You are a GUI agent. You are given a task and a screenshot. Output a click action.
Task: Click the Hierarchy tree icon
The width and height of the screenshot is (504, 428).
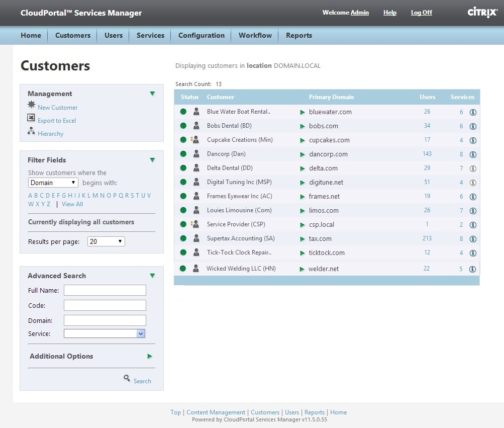[x=31, y=131]
